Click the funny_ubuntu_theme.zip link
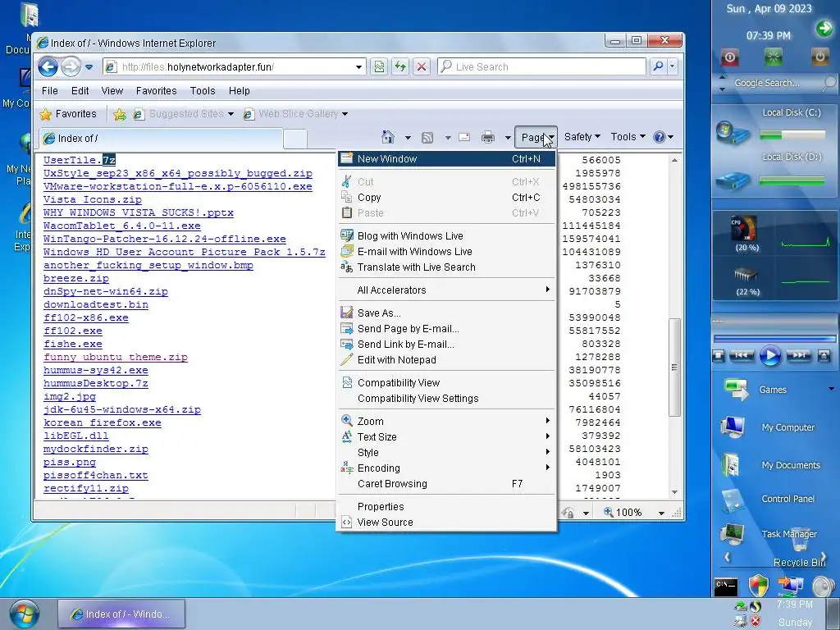840x630 pixels. (x=115, y=357)
